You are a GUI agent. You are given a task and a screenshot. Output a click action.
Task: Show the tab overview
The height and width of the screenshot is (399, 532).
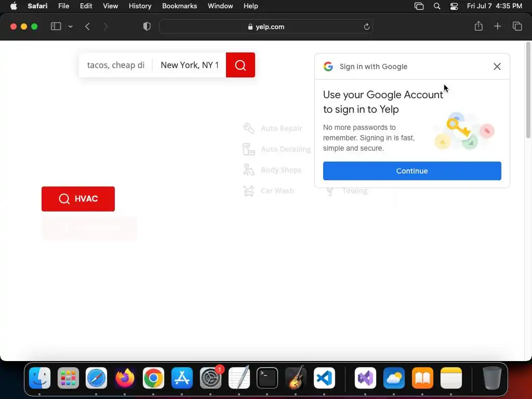[517, 26]
